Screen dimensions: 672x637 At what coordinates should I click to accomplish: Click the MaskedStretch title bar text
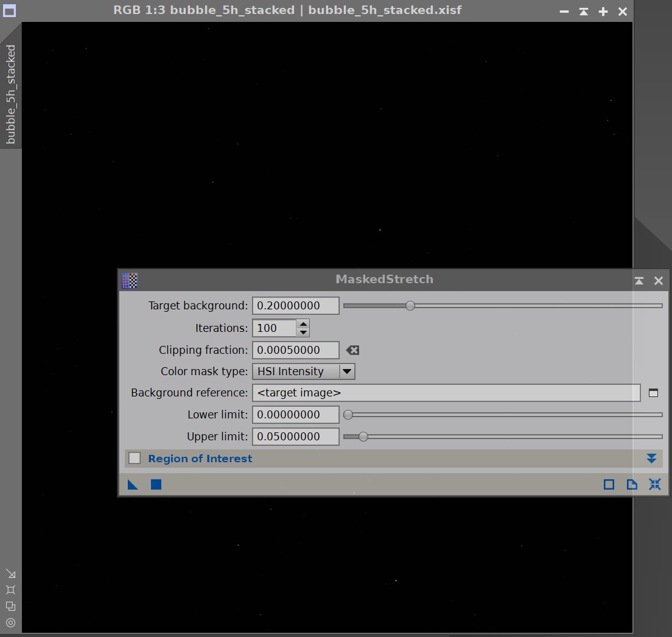pos(385,280)
